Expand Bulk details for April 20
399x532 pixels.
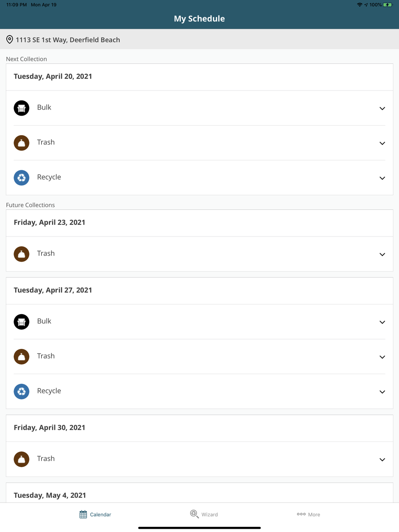(x=382, y=108)
